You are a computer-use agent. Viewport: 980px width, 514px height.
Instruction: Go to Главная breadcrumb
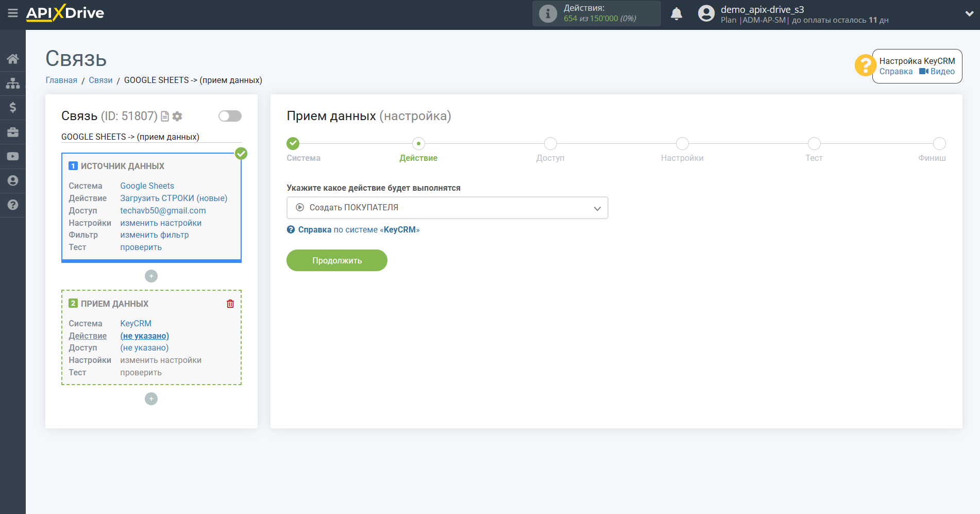pos(61,80)
